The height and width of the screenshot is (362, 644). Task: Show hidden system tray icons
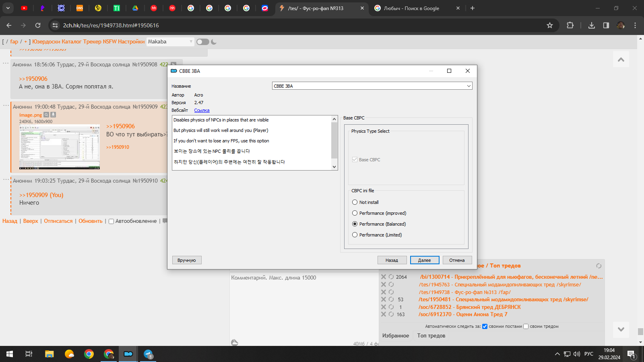557,354
